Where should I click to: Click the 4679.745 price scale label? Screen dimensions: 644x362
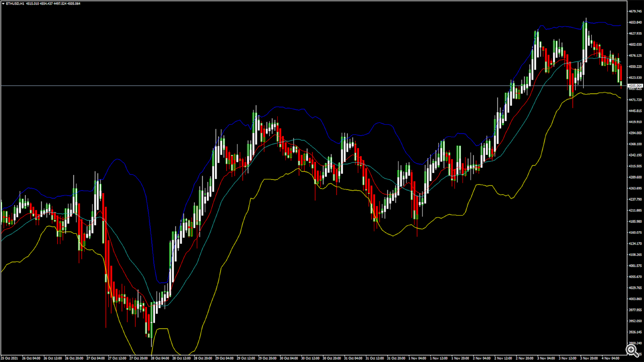[x=635, y=11]
